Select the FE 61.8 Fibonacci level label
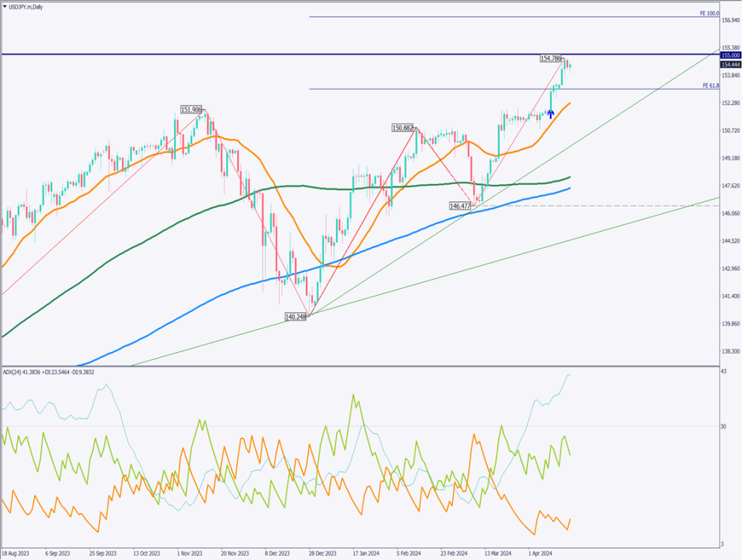Image resolution: width=742 pixels, height=560 pixels. click(x=710, y=85)
